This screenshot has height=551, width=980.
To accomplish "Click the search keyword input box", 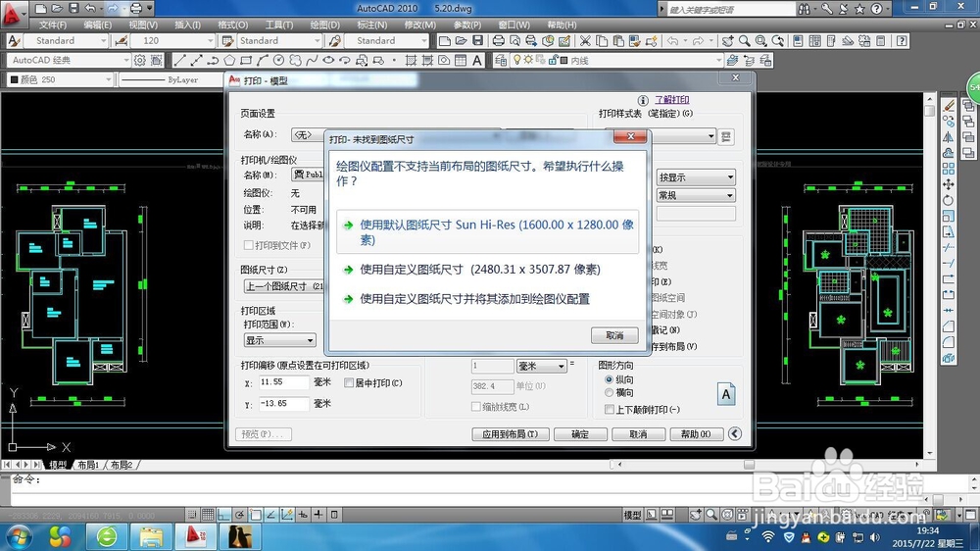I will (x=730, y=10).
